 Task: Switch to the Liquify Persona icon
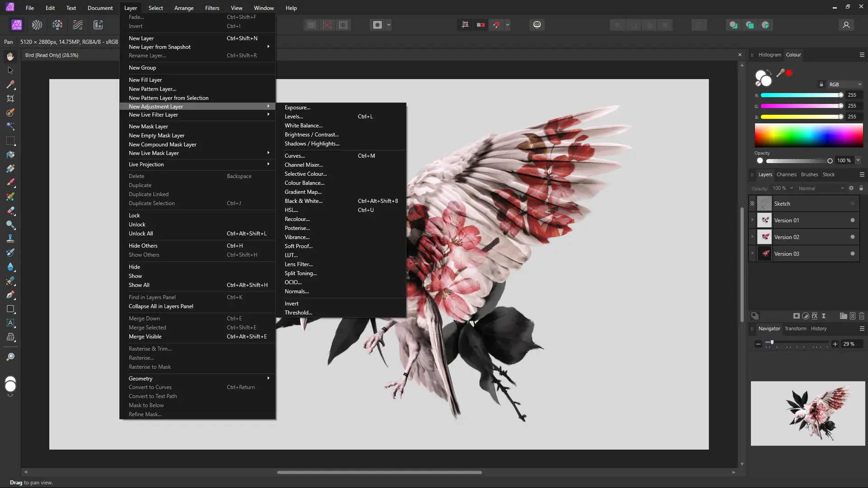pos(37,25)
